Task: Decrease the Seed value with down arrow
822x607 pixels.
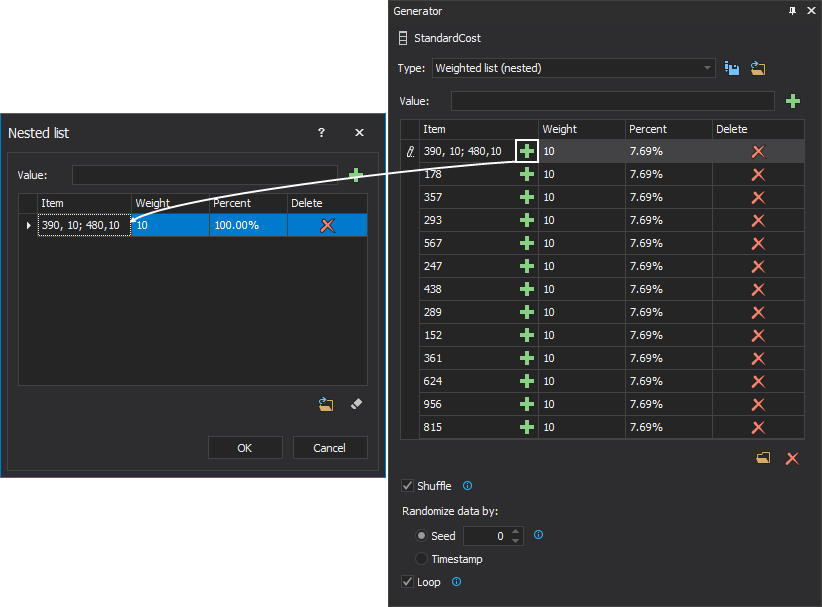Action: coord(516,540)
